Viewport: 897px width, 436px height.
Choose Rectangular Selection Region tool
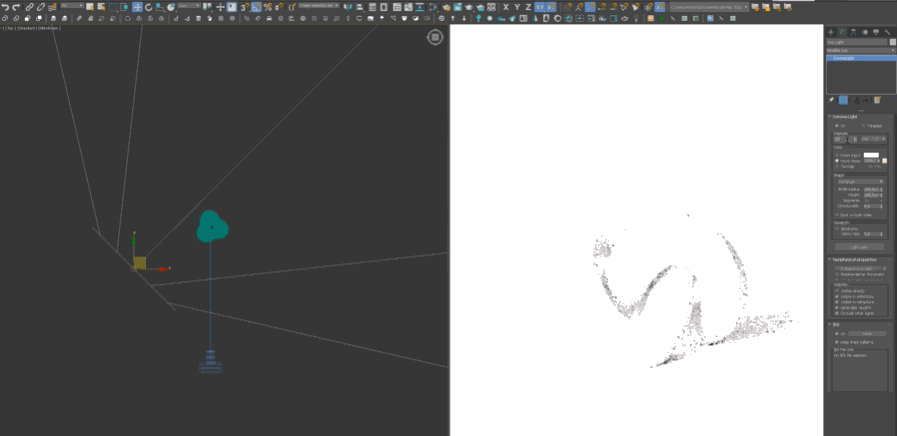113,7
